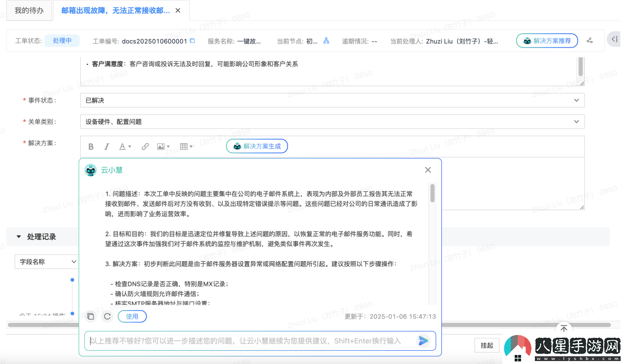Screen dimensions: 626x364
Task: Open the 关单类别 dropdown
Action: (x=332, y=122)
